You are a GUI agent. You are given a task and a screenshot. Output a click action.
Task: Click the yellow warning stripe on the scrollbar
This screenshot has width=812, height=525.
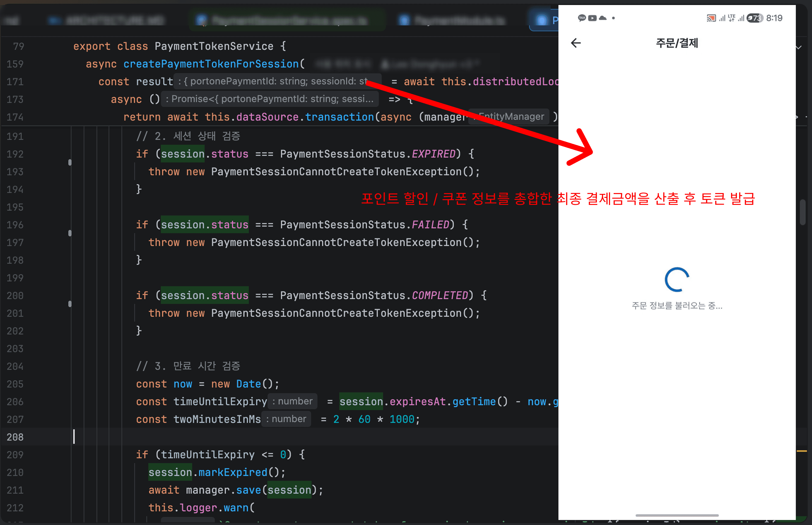click(x=801, y=451)
